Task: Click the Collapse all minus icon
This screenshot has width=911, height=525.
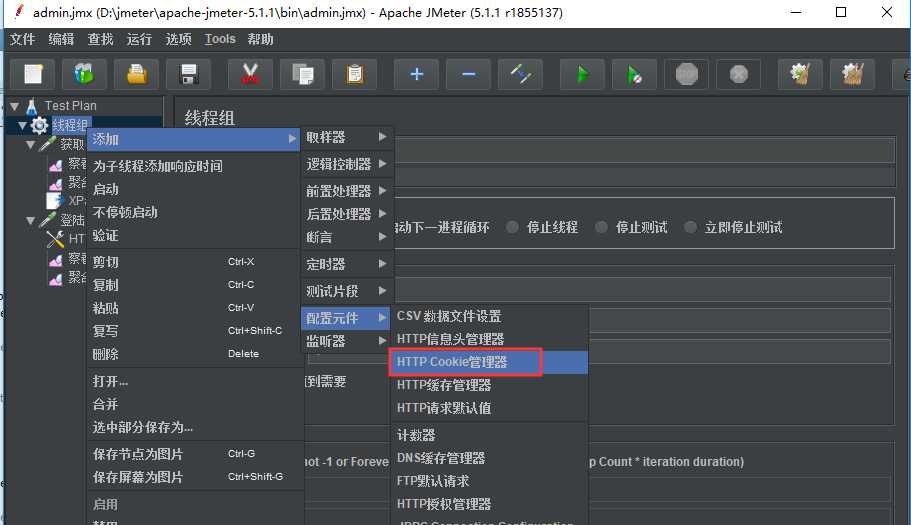Action: [x=468, y=74]
